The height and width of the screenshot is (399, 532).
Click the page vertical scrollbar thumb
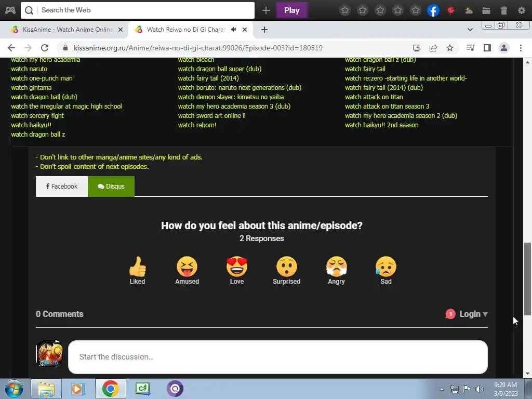tap(527, 279)
